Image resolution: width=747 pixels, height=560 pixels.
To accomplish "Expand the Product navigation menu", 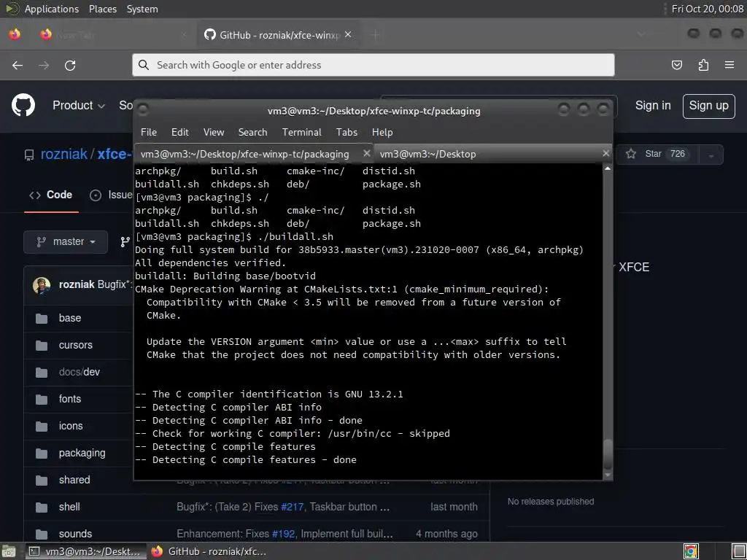I will click(x=79, y=105).
